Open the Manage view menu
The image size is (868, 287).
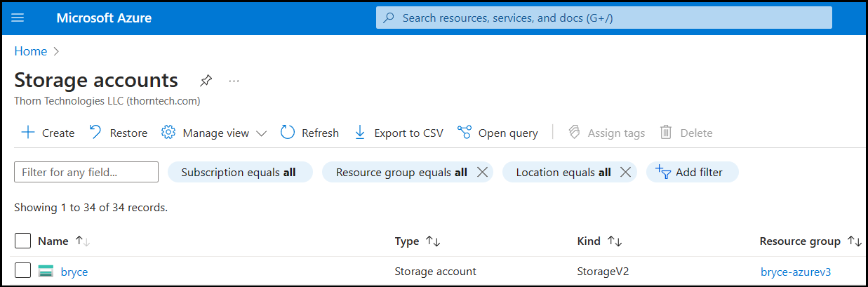click(214, 133)
